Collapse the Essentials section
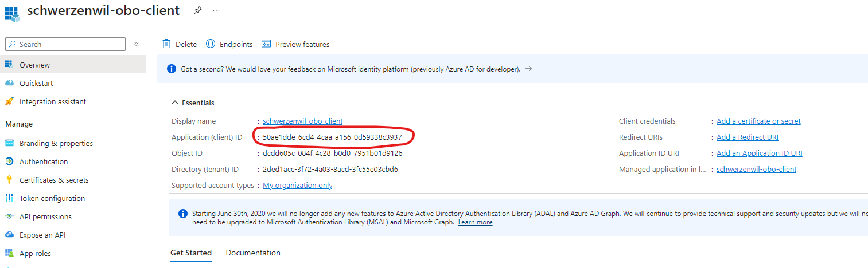Image resolution: width=868 pixels, height=268 pixels. click(x=175, y=103)
